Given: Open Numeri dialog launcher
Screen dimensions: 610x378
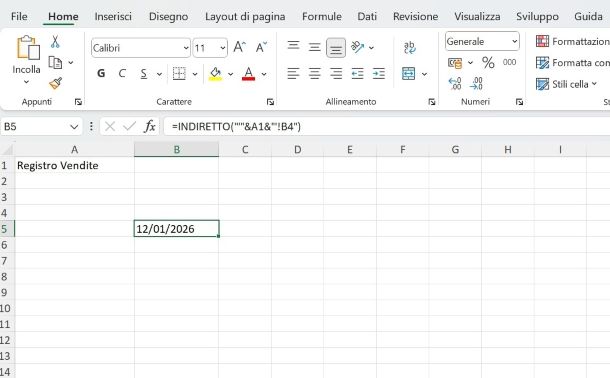Looking at the screenshot, I should tap(519, 102).
